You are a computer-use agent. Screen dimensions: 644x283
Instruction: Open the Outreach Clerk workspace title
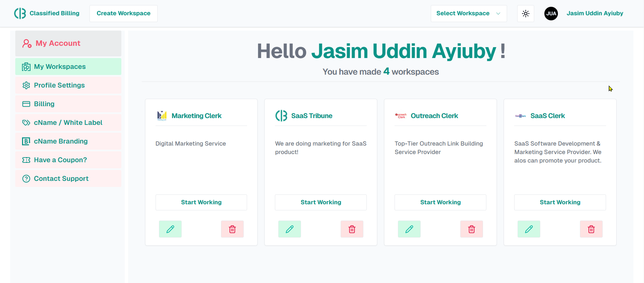pyautogui.click(x=434, y=116)
